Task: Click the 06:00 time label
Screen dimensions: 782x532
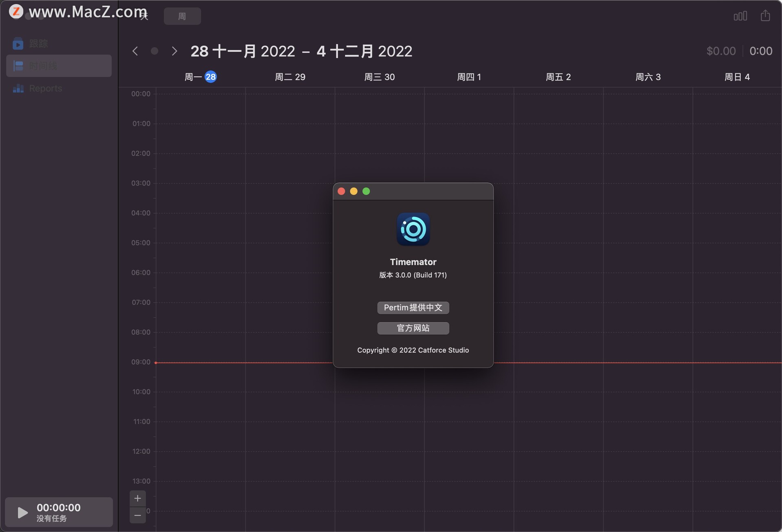Action: (141, 273)
